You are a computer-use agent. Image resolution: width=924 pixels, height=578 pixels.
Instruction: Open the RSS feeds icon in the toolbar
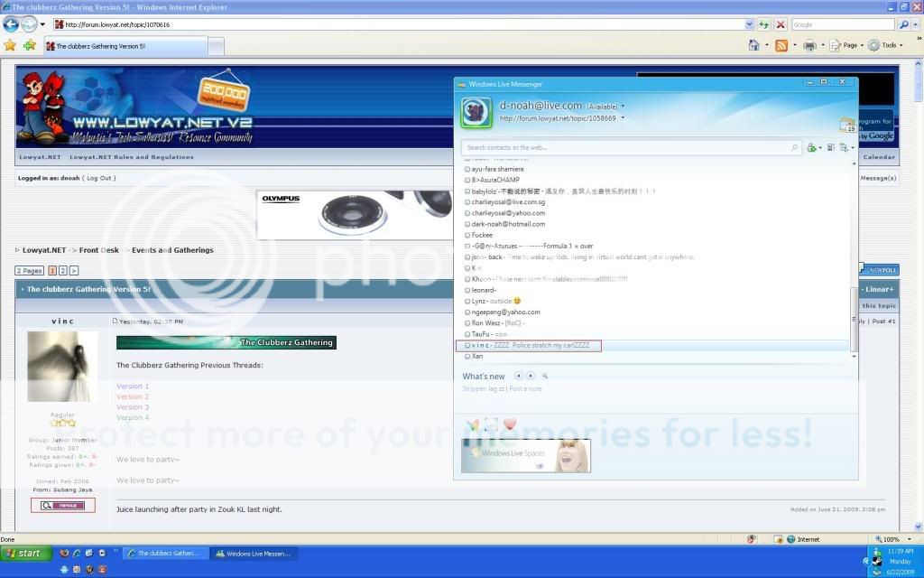781,45
